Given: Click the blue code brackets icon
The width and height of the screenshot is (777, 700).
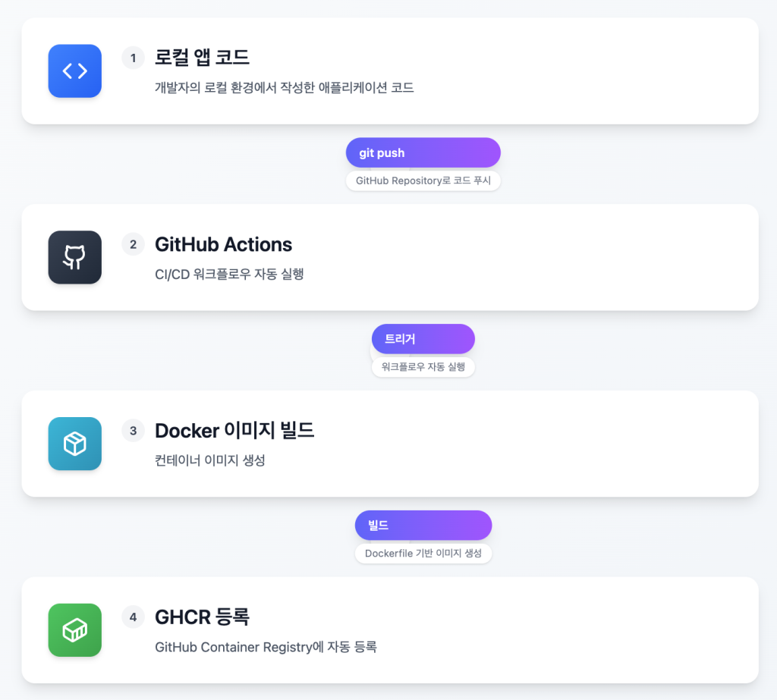Looking at the screenshot, I should (74, 71).
